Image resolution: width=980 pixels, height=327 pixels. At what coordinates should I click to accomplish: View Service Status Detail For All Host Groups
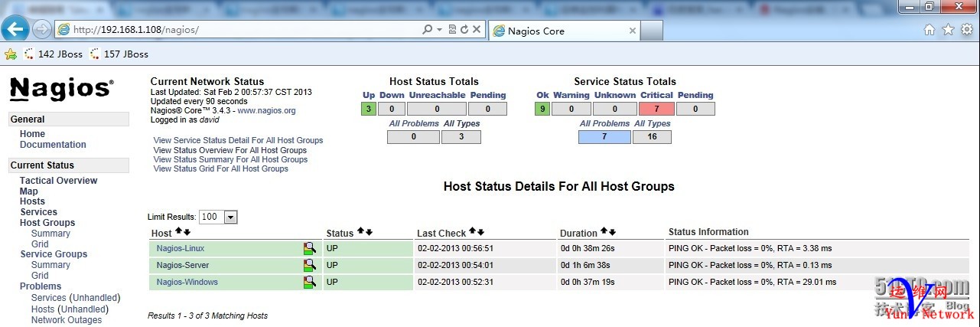point(238,141)
